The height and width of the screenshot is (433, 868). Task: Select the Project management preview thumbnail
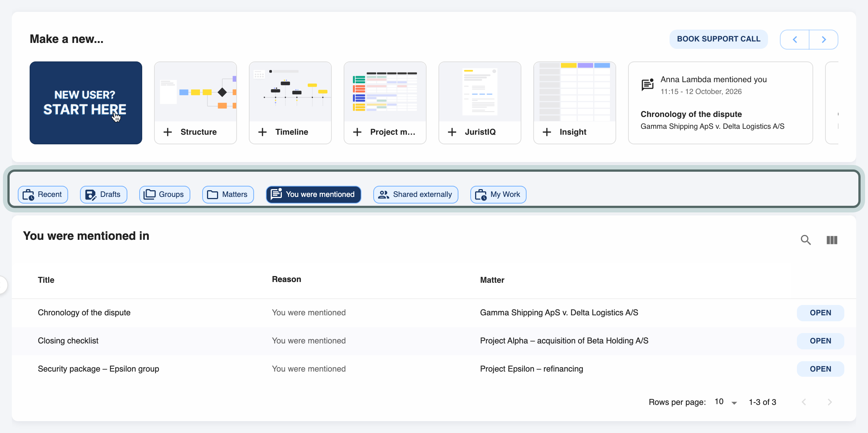[x=385, y=92]
